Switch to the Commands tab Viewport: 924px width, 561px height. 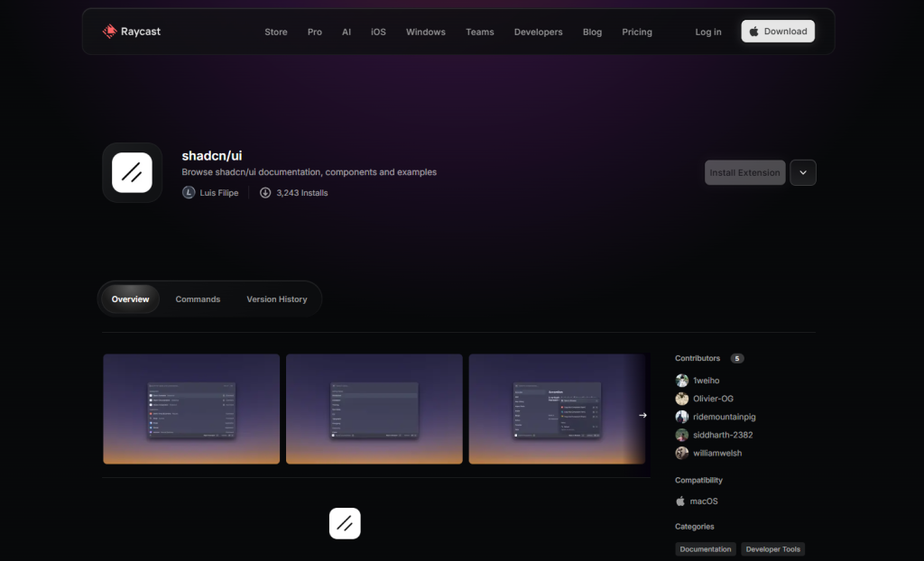point(198,299)
